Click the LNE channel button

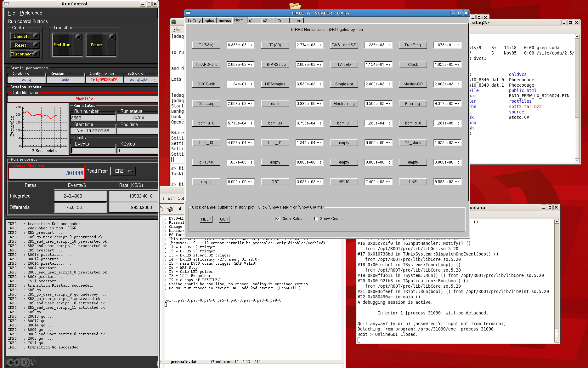(x=413, y=182)
